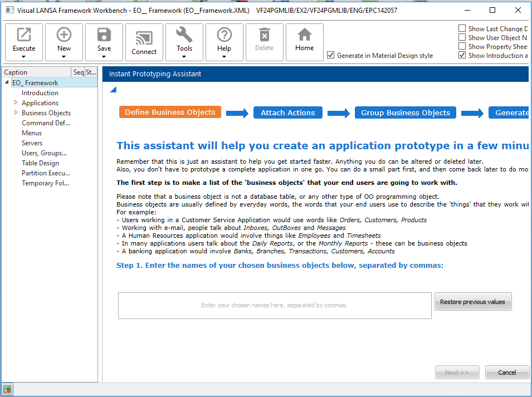Click the St... column header
Image resolution: width=532 pixels, height=397 pixels.
tap(91, 72)
